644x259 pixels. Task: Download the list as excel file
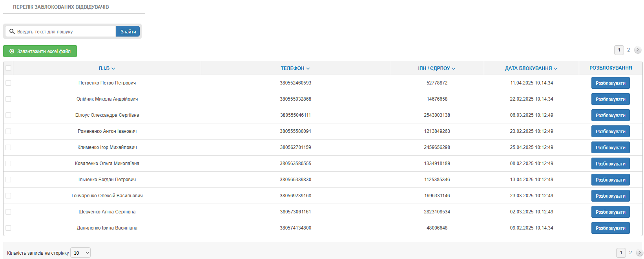[40, 51]
